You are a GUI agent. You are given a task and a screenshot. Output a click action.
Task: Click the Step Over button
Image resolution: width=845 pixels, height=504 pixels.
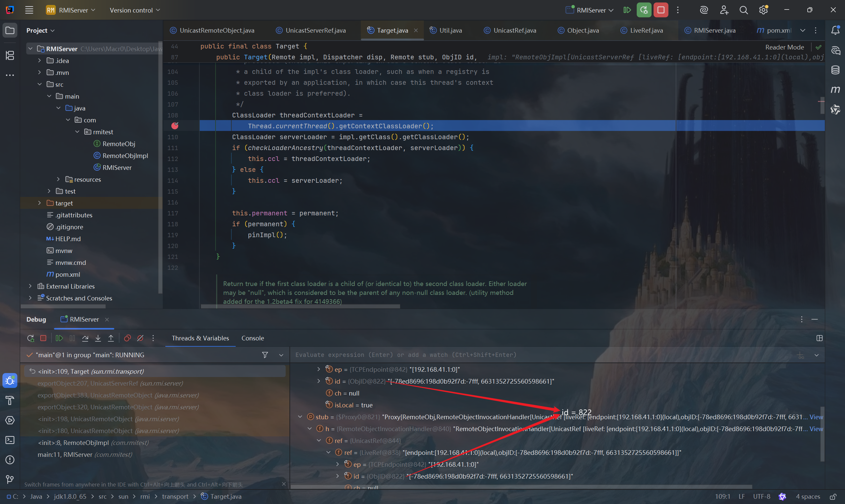[x=85, y=338]
